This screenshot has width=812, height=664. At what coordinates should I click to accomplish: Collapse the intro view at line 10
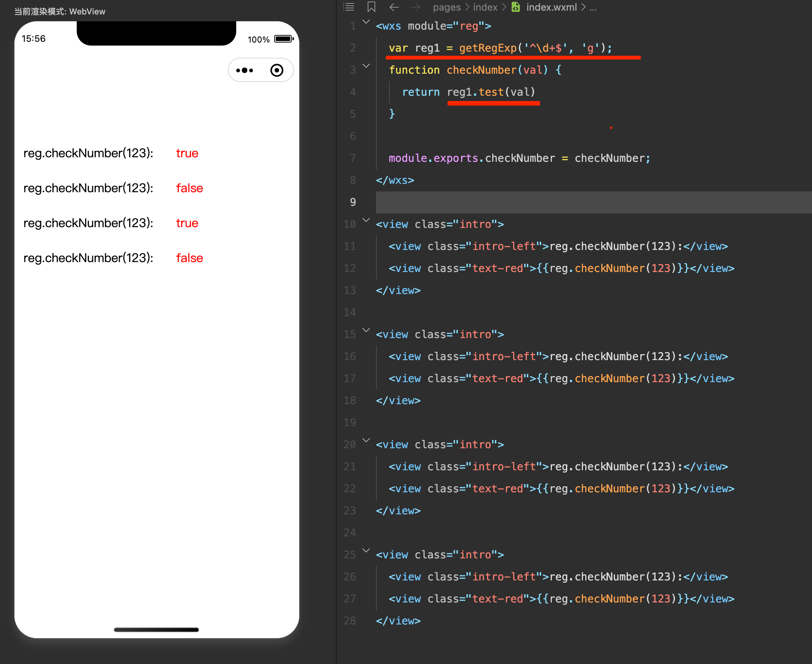366,220
